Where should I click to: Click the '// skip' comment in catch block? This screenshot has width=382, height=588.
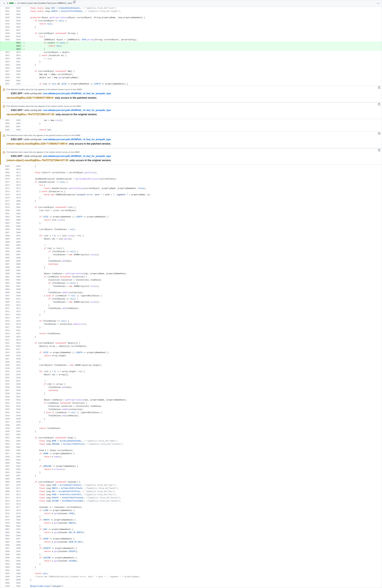pos(48,59)
